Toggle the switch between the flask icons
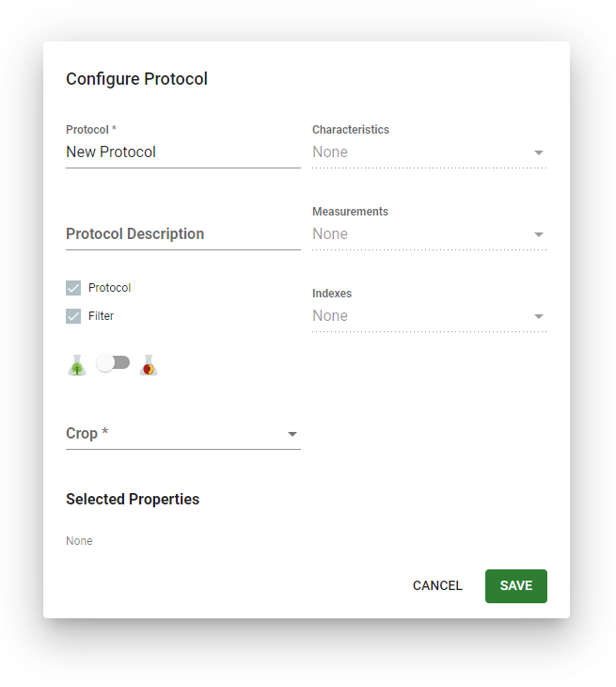The image size is (616, 687). pos(113,363)
